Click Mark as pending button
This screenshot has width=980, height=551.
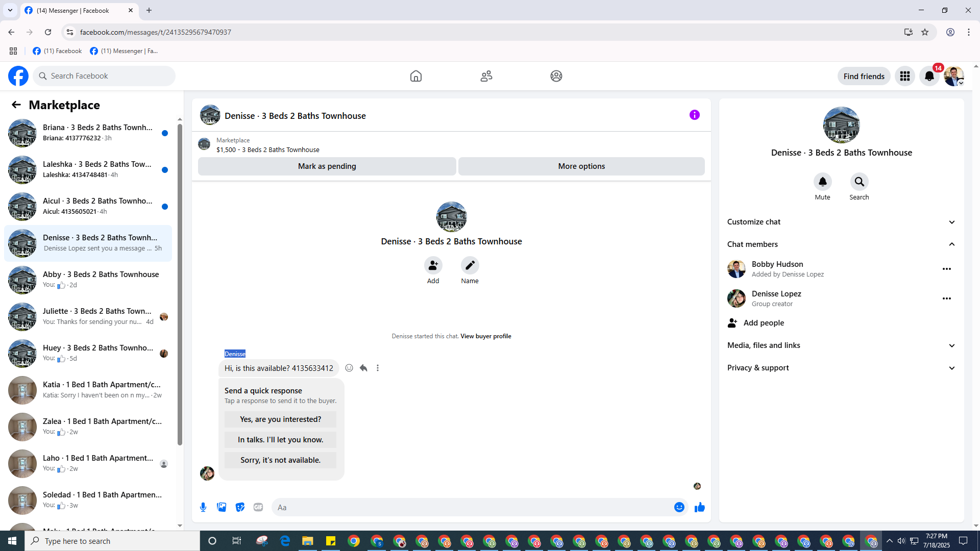click(x=327, y=166)
